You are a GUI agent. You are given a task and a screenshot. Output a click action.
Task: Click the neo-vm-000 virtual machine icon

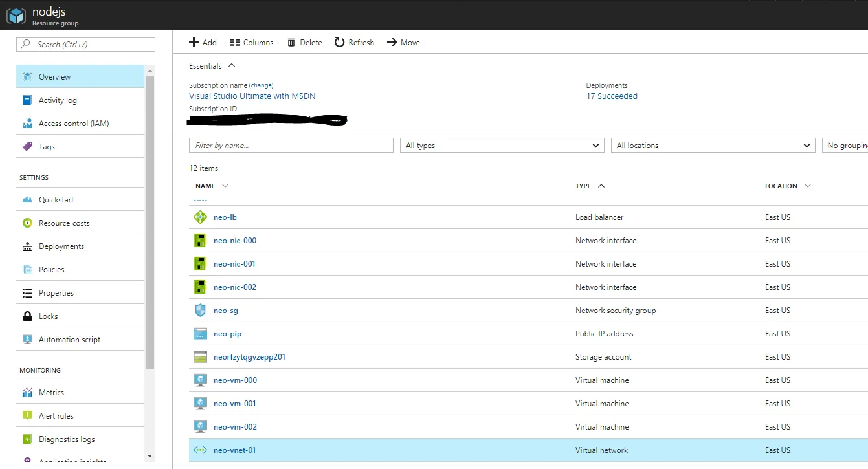[200, 380]
